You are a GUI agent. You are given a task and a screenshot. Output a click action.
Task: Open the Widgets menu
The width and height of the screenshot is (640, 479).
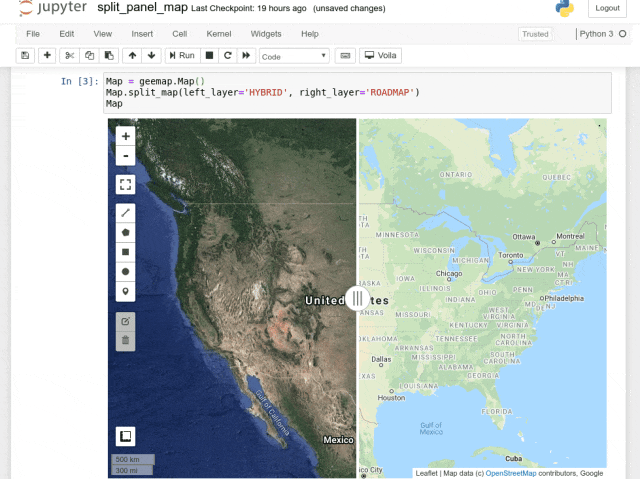[266, 34]
